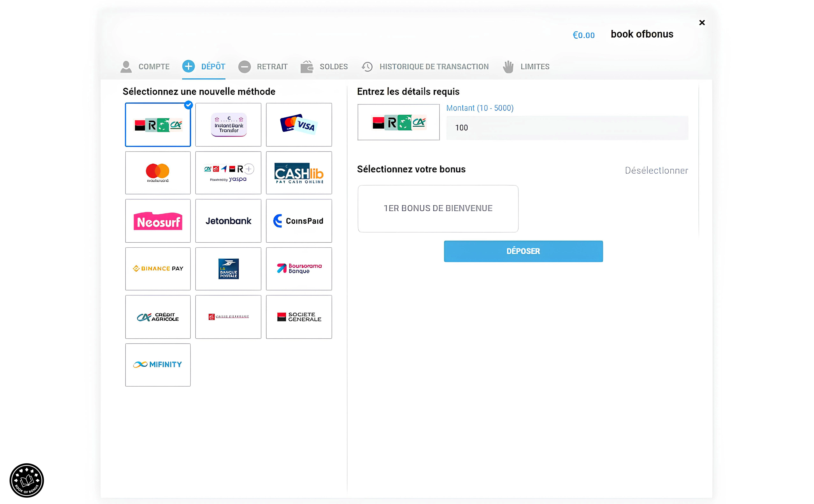Image resolution: width=814 pixels, height=504 pixels.
Task: Click 'Sélectionnez votre bonus' heading
Action: [411, 169]
